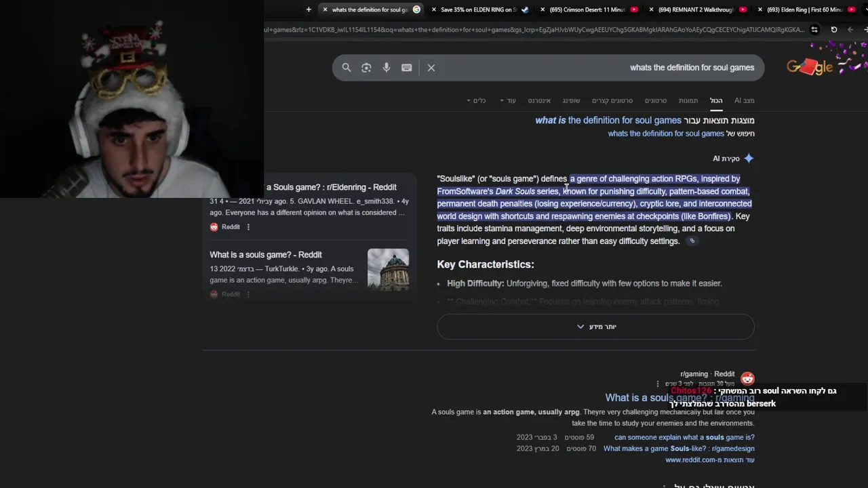Image resolution: width=868 pixels, height=488 pixels.
Task: Click 'www.reddit.com' more results link
Action: 710,460
